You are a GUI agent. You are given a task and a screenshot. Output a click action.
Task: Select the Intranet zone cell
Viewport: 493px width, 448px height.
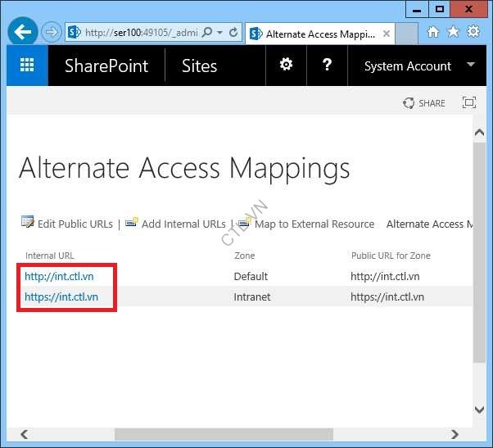click(x=252, y=296)
